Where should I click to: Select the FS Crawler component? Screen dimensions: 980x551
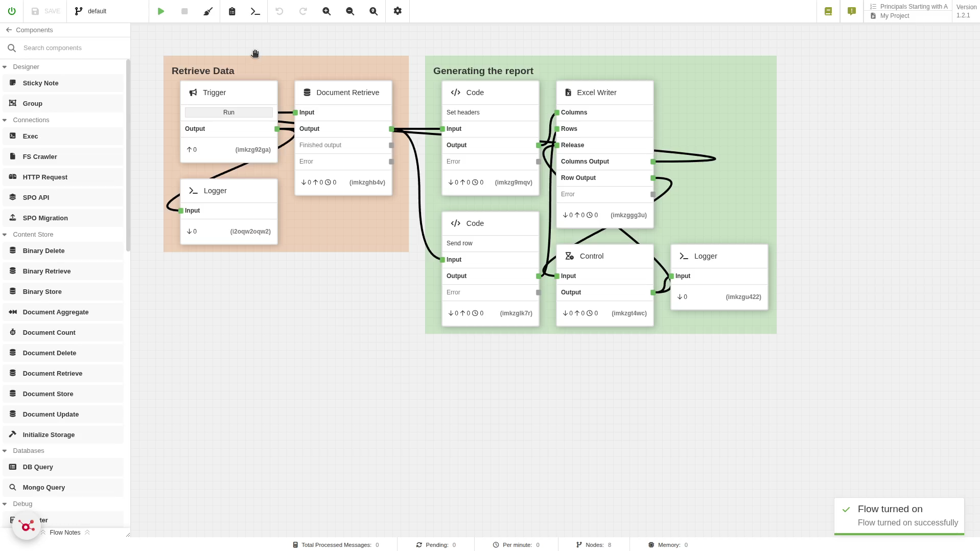(x=63, y=157)
